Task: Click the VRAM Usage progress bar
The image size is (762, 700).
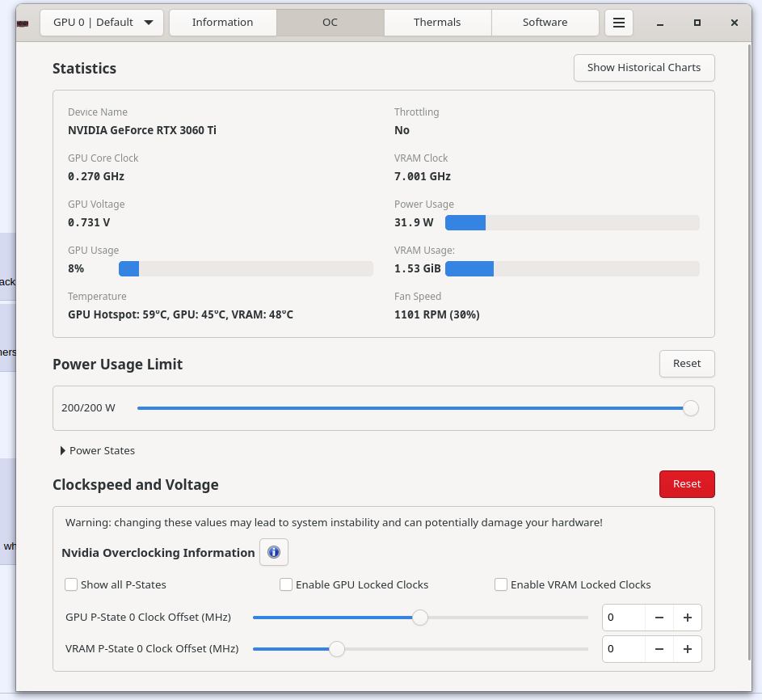Action: pyautogui.click(x=572, y=269)
